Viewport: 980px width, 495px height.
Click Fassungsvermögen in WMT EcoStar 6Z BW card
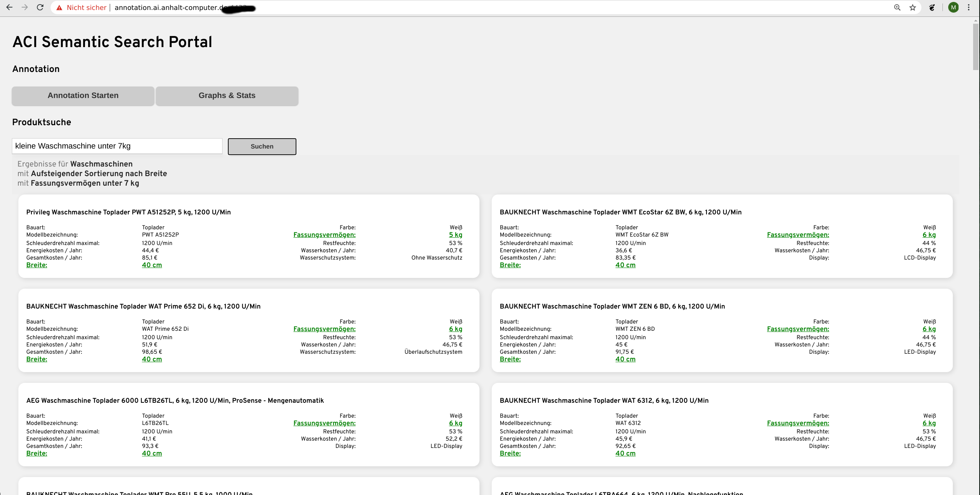798,235
